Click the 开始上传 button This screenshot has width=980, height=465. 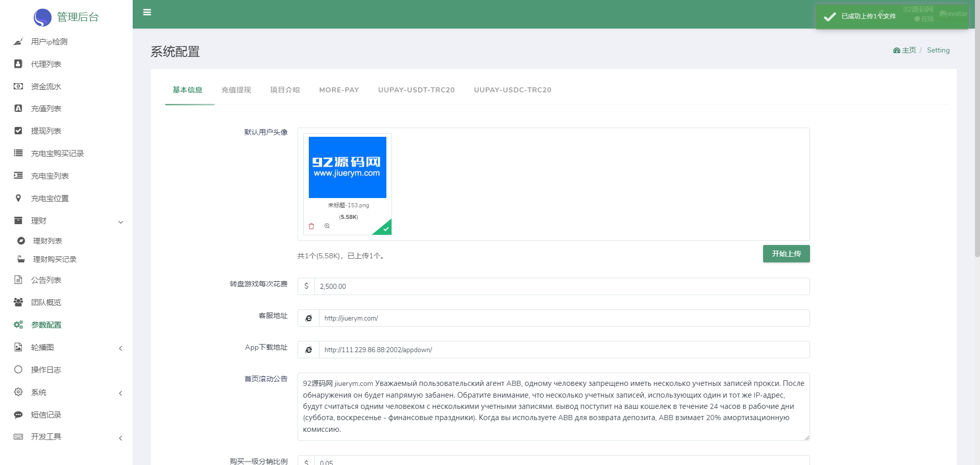[786, 254]
